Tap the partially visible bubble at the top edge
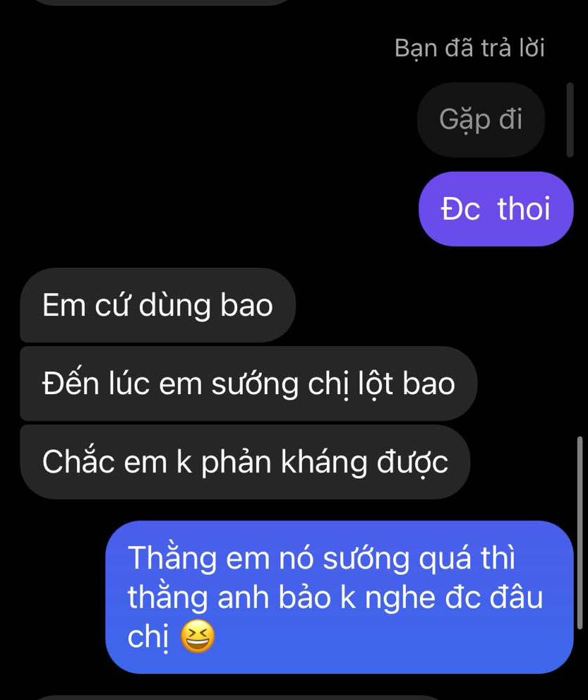Viewport: 588px width, 700px height. pos(163,2)
